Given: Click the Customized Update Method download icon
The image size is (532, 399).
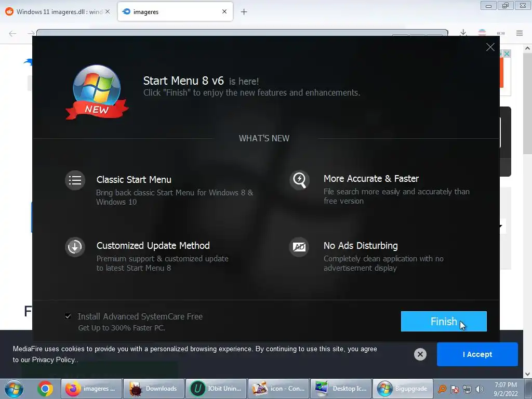Looking at the screenshot, I should click(x=75, y=247).
